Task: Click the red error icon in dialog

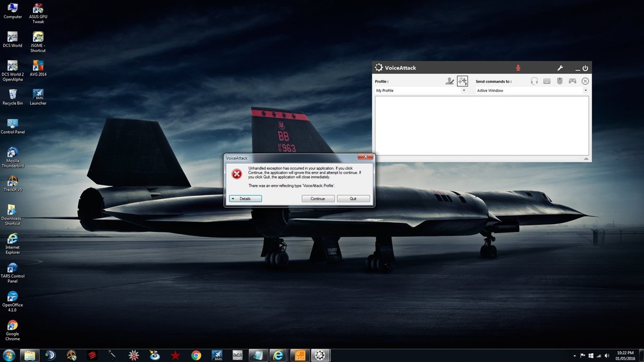Action: coord(236,174)
